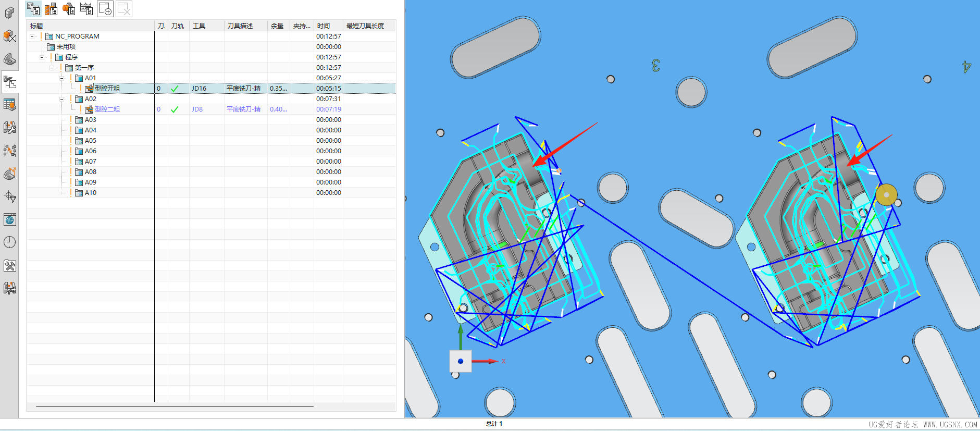Switch to Machine Tool View

(51, 9)
